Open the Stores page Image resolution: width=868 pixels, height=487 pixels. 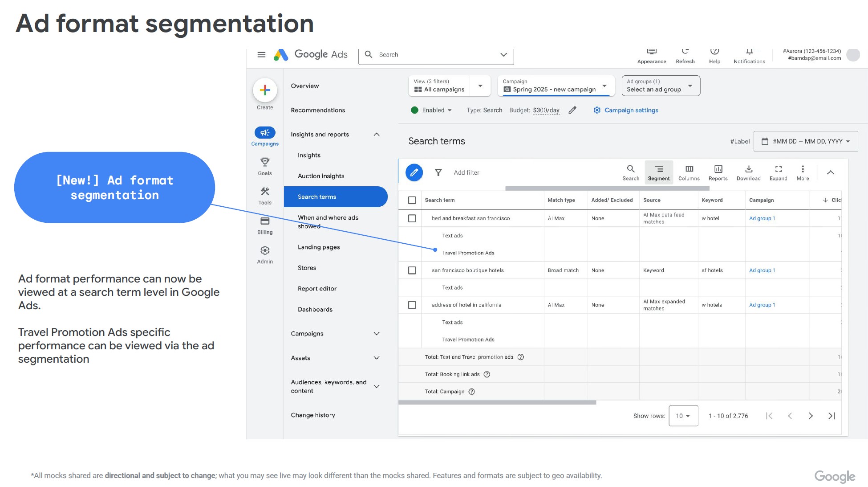coord(307,268)
